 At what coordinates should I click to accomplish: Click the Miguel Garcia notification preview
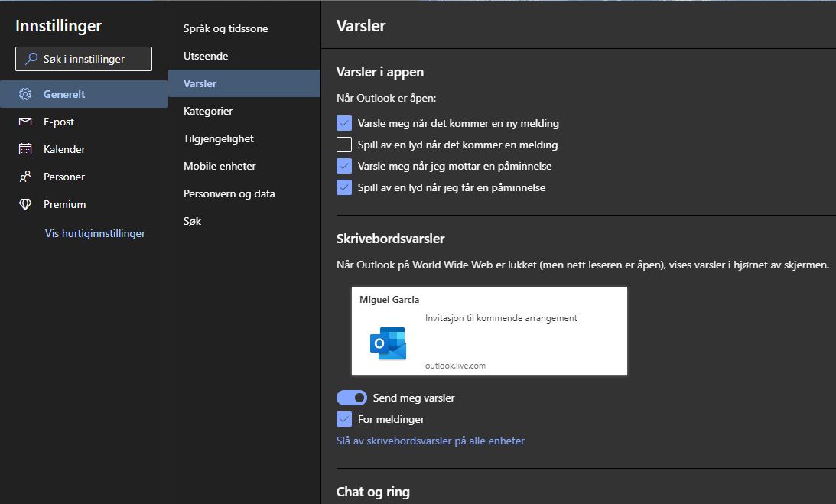pyautogui.click(x=490, y=330)
